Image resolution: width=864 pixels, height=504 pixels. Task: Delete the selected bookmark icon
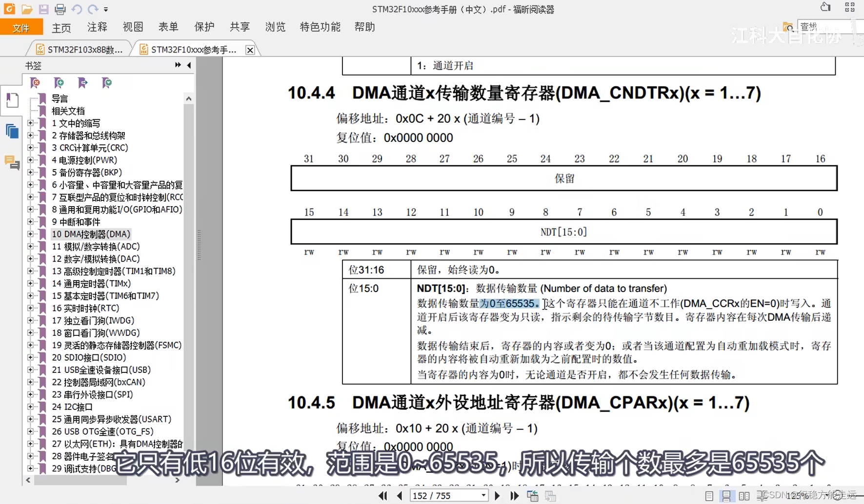(35, 83)
